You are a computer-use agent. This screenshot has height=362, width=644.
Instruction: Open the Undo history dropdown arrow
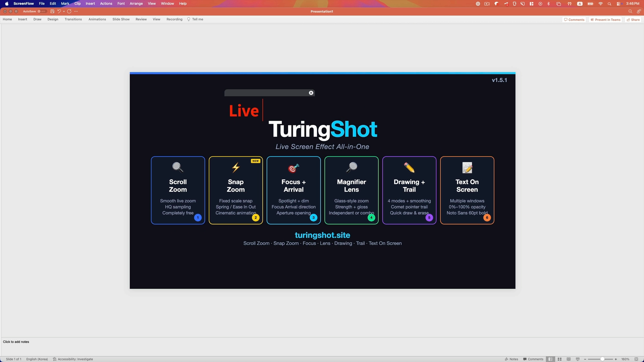coord(64,11)
